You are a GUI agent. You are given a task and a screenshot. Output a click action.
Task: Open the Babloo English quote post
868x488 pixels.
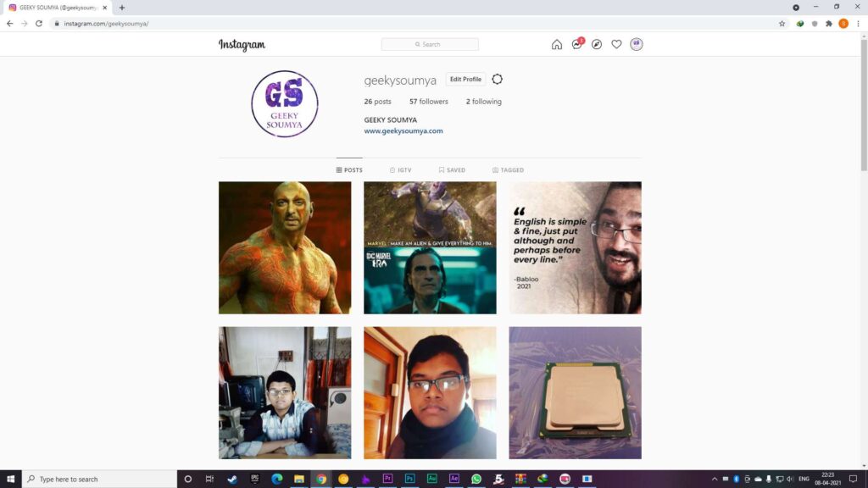[576, 247]
